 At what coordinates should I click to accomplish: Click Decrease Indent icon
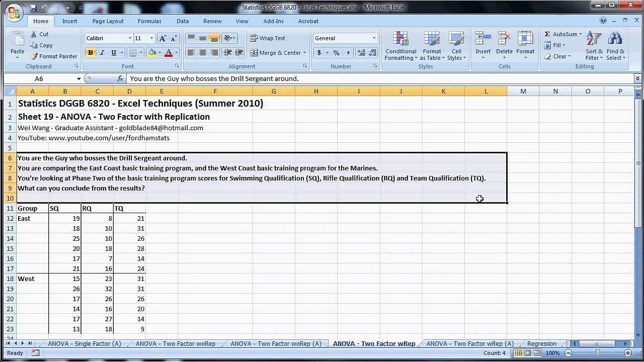[x=227, y=53]
